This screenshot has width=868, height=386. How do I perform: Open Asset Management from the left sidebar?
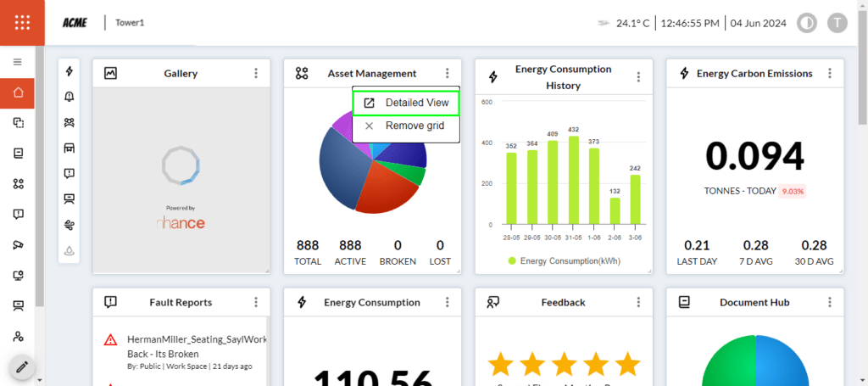coord(18,184)
